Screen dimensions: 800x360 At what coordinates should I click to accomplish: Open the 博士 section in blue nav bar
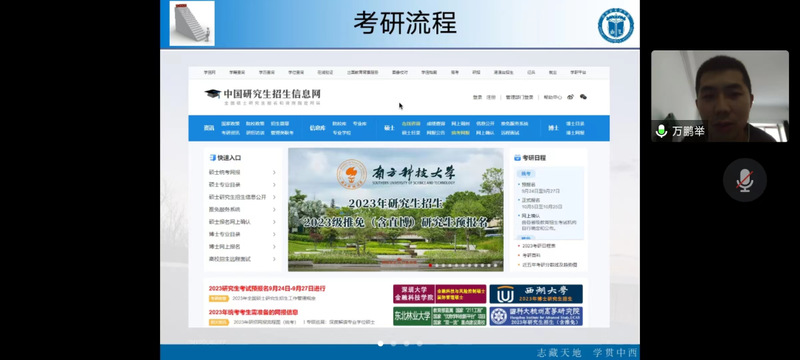pyautogui.click(x=554, y=128)
